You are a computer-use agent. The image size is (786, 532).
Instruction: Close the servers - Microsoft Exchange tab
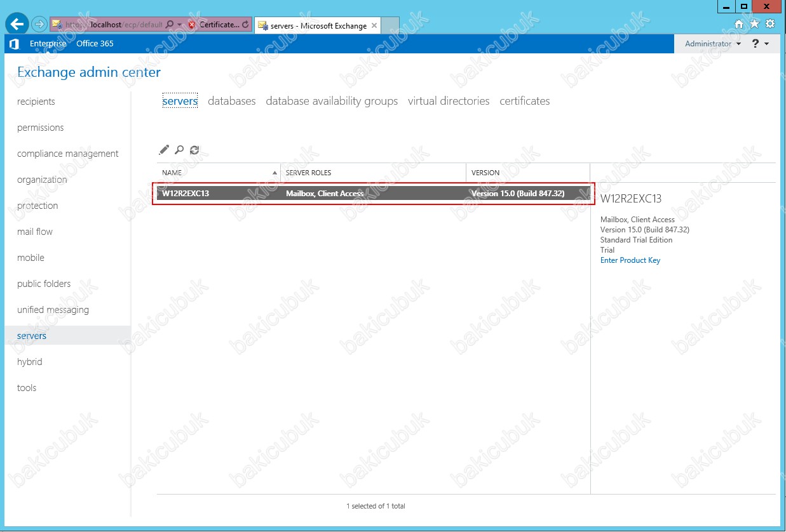pyautogui.click(x=374, y=25)
